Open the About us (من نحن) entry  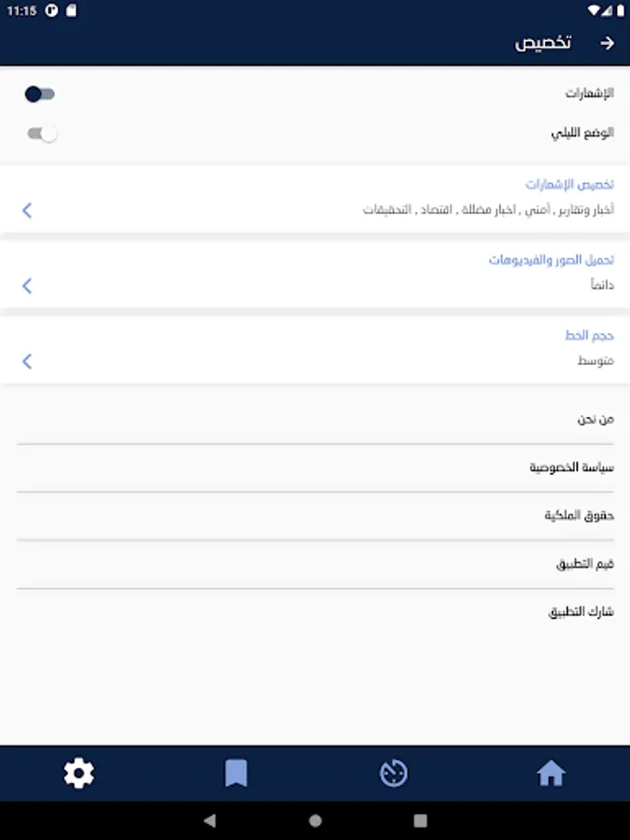pos(315,419)
